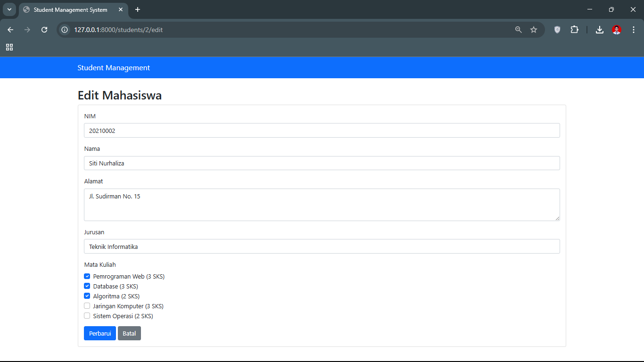View site information icon beside URL
The image size is (644, 362).
pos(65,30)
